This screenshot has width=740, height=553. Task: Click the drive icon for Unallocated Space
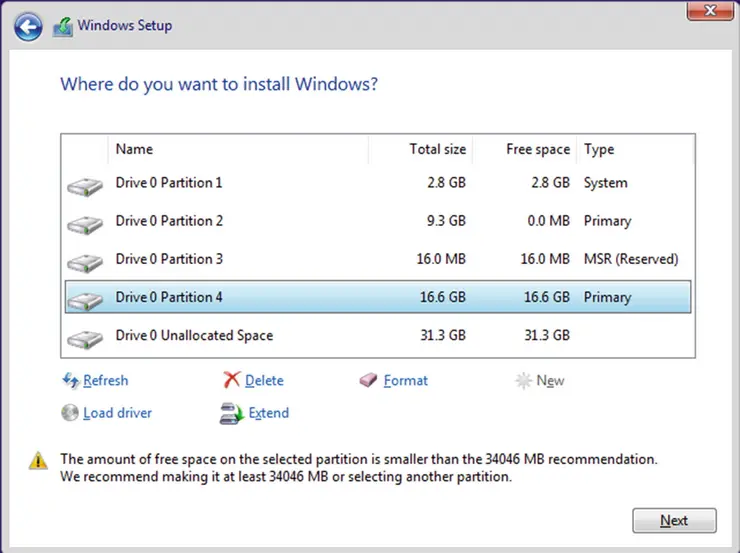[x=85, y=338]
